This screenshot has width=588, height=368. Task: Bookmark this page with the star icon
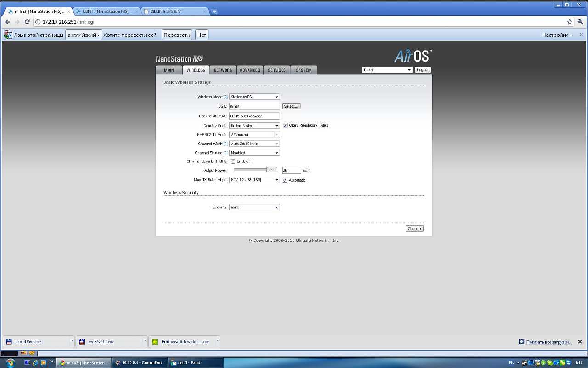pyautogui.click(x=570, y=22)
